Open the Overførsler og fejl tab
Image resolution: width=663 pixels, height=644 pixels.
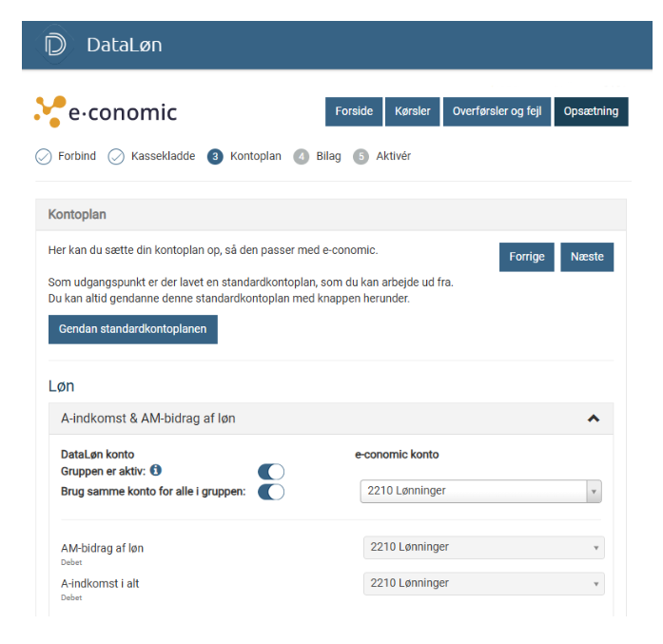tap(497, 111)
